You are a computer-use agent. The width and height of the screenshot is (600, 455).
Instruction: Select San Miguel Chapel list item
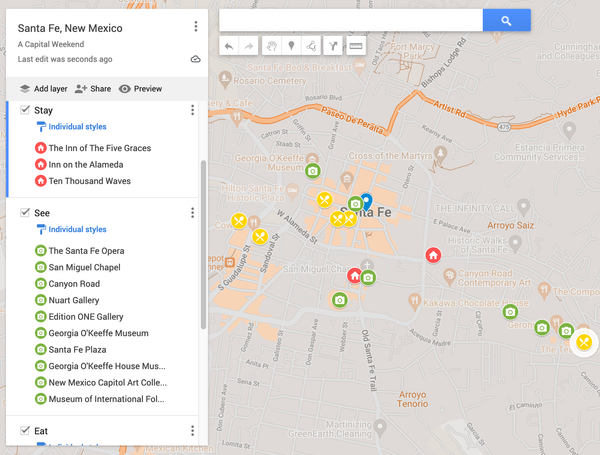[85, 267]
